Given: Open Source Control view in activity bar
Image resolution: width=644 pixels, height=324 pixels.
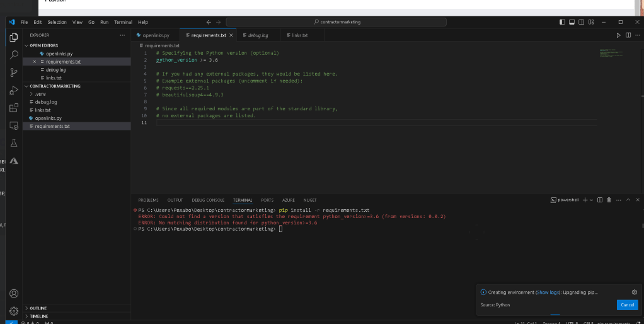Looking at the screenshot, I should click(x=14, y=72).
